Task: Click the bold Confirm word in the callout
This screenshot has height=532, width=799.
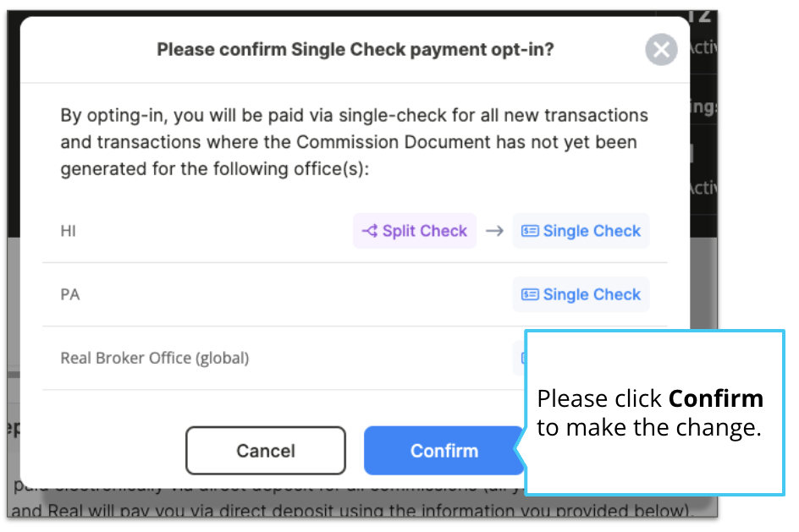Action: [716, 398]
